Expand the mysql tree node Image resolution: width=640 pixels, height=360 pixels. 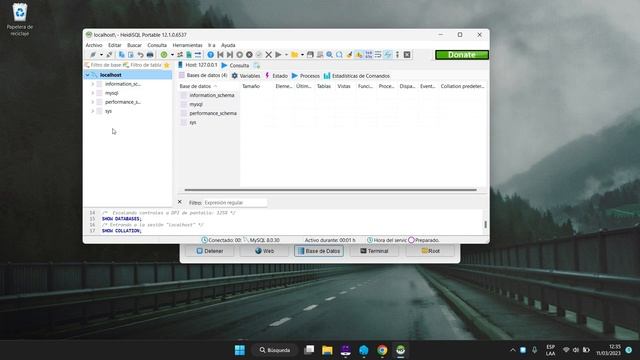point(93,93)
